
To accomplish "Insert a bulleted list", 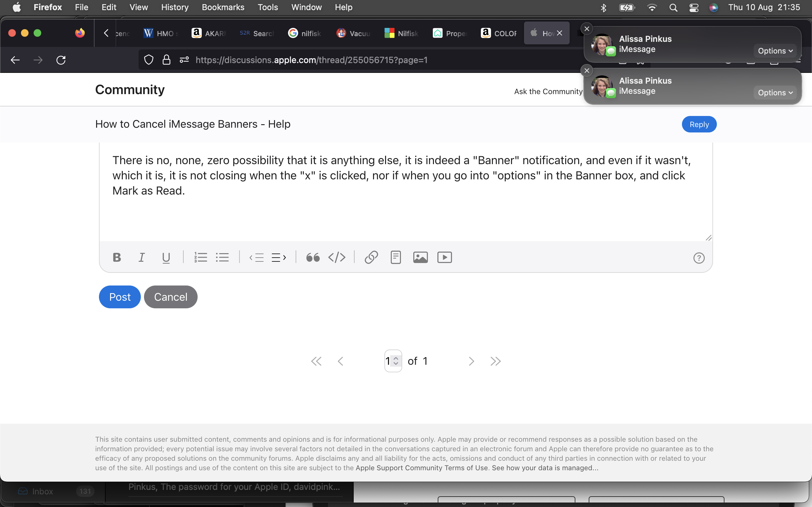I will (x=222, y=258).
